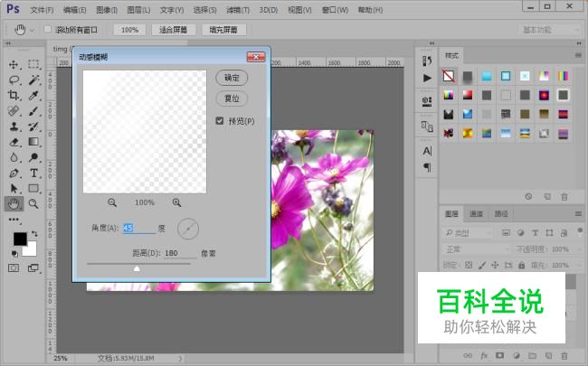Select the Blur tool

click(x=14, y=157)
